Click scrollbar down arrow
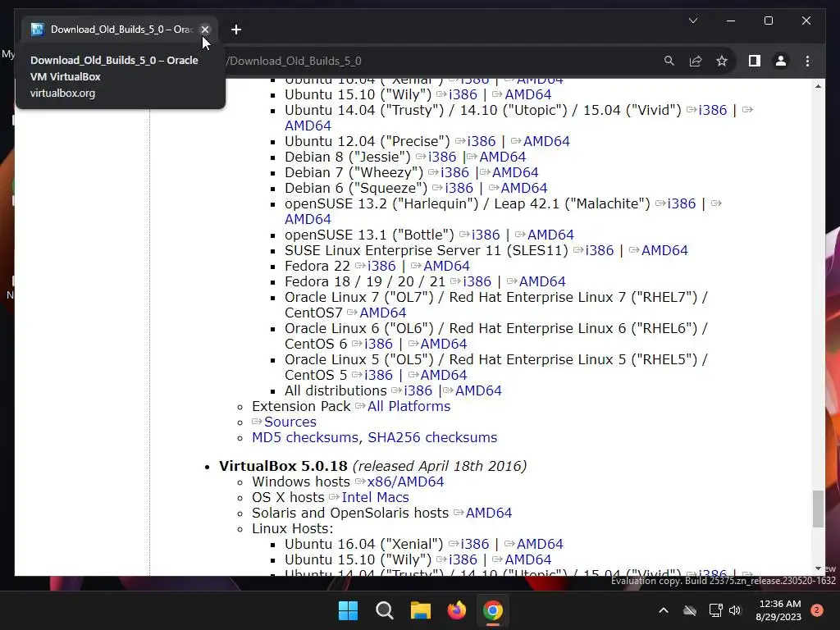Image resolution: width=840 pixels, height=630 pixels. 818,568
